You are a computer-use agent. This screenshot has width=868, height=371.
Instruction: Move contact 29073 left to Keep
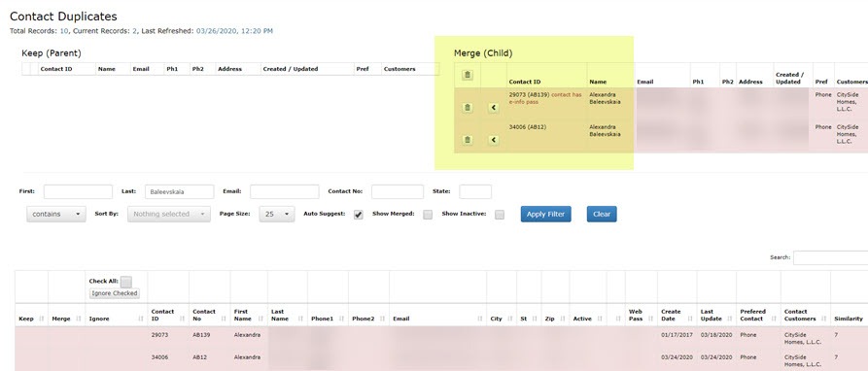[x=494, y=108]
